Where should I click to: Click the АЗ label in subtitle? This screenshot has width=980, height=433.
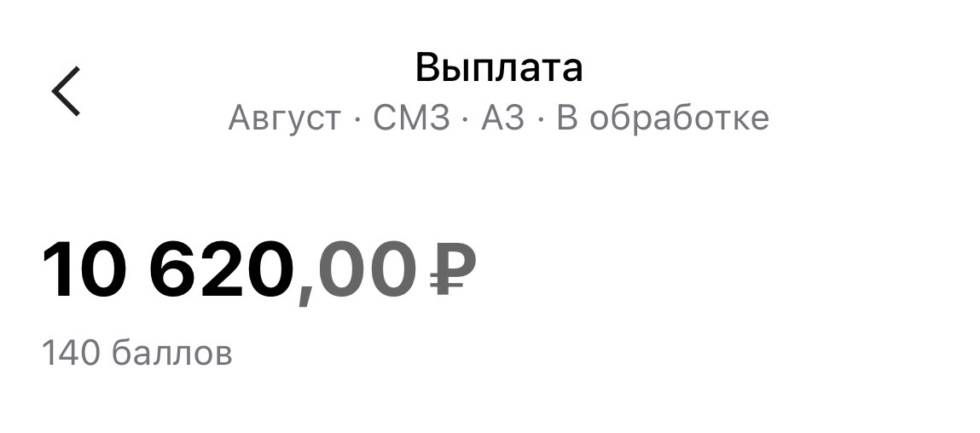(x=502, y=118)
